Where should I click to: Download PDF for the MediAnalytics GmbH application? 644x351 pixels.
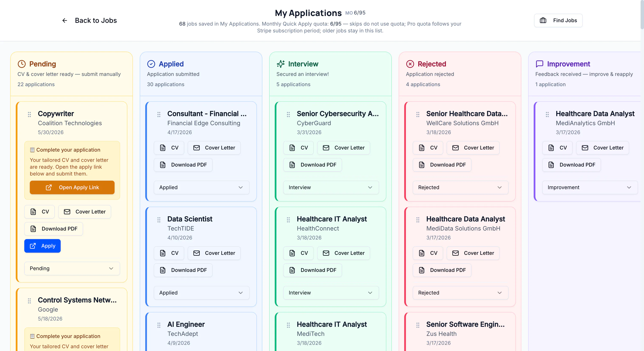coord(572,165)
